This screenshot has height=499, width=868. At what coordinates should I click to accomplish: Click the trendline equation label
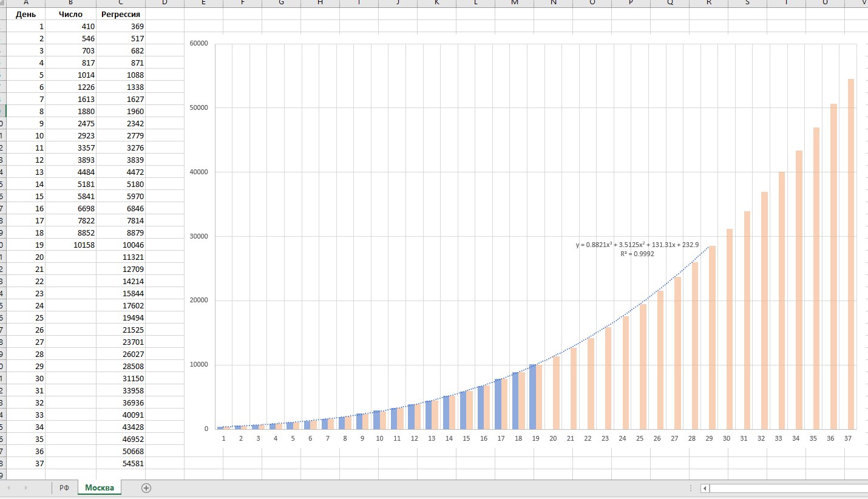pyautogui.click(x=637, y=245)
